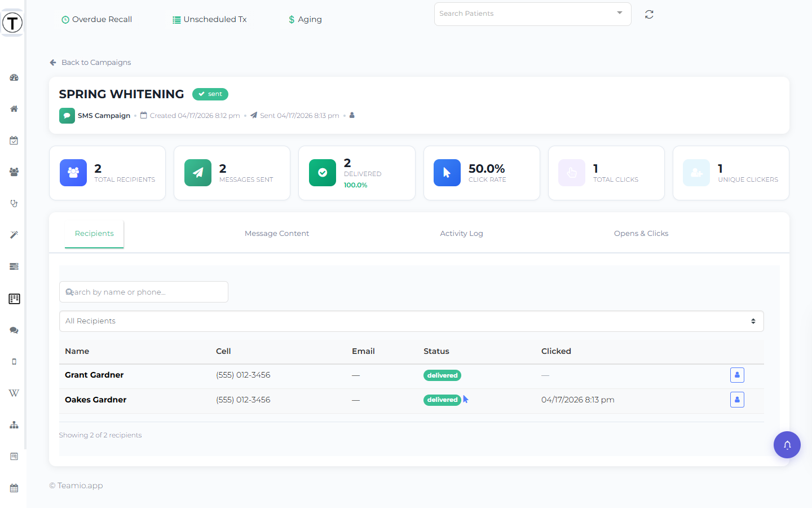The height and width of the screenshot is (508, 812).
Task: Open the calendar-check icon in sidebar
Action: coord(14,141)
